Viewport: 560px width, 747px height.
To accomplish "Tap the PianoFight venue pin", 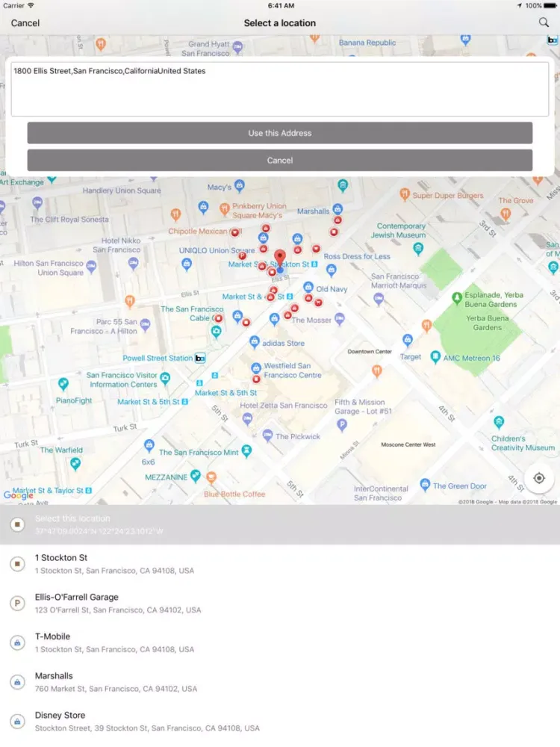I will [63, 383].
